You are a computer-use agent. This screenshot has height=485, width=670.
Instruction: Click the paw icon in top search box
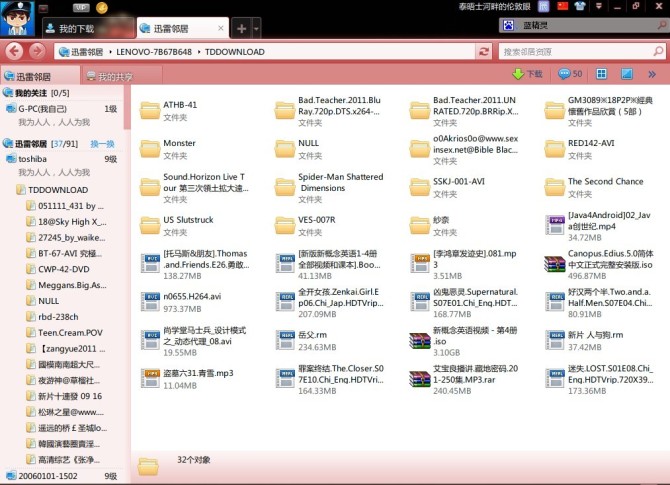click(508, 25)
